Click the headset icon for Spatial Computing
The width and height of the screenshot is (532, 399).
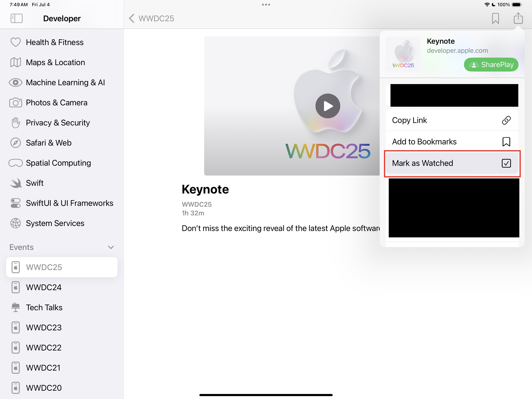tap(16, 163)
